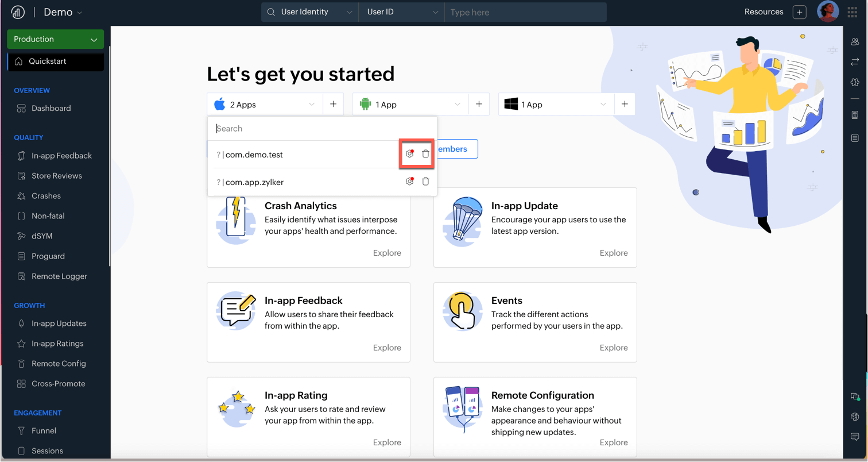This screenshot has height=462, width=868.
Task: Open Non-fatal section
Action: pos(48,216)
